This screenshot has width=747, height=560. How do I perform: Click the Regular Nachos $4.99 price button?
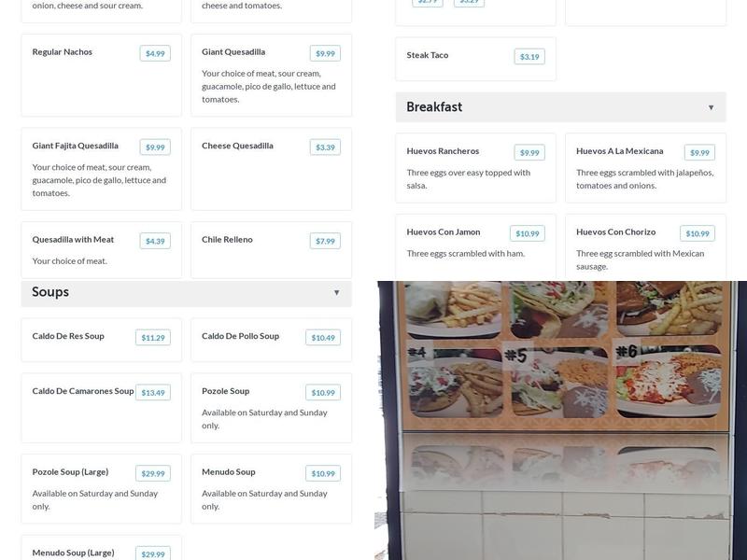[155, 53]
